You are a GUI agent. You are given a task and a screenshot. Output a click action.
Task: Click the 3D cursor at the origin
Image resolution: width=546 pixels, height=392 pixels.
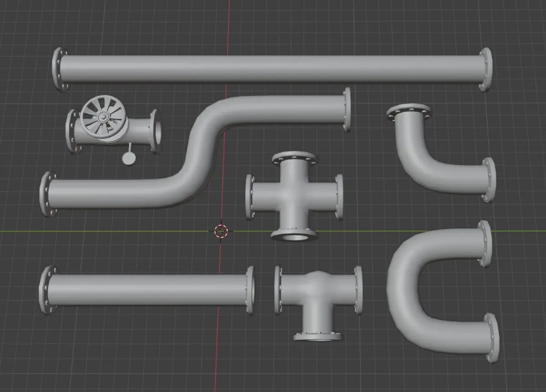pos(221,231)
